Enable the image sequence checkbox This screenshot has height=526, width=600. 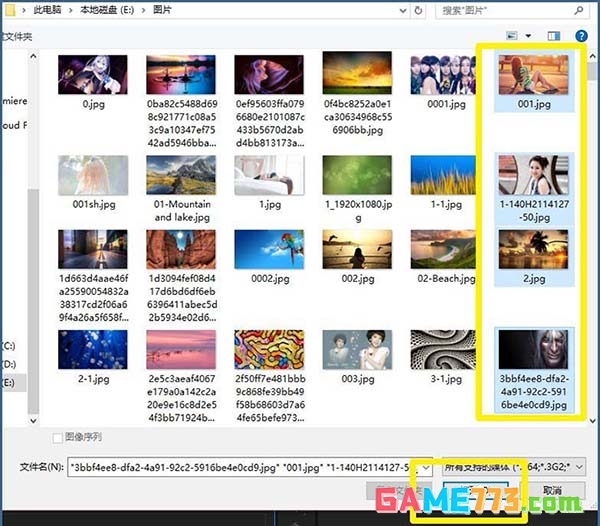57,438
